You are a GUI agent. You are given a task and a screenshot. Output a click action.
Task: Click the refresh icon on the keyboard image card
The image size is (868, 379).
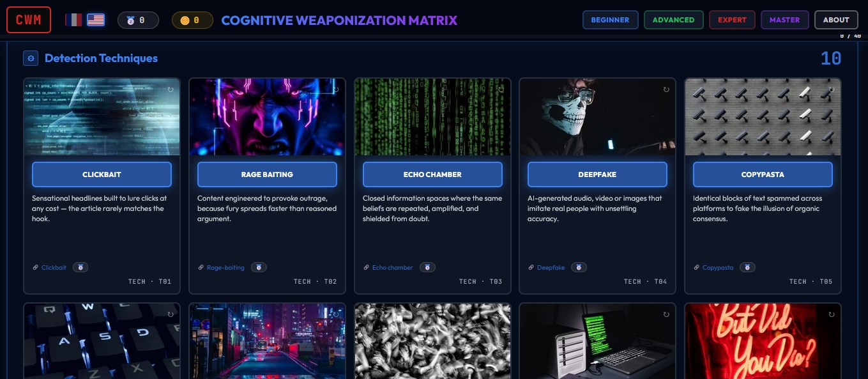click(x=170, y=314)
